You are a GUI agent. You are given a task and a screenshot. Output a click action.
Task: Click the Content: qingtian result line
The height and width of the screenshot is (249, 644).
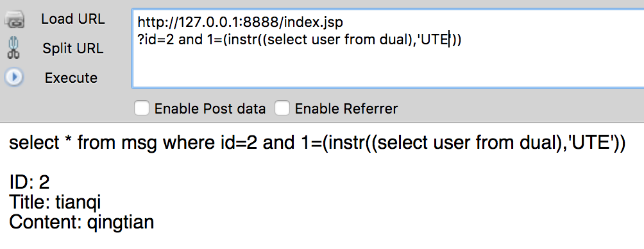pyautogui.click(x=81, y=222)
